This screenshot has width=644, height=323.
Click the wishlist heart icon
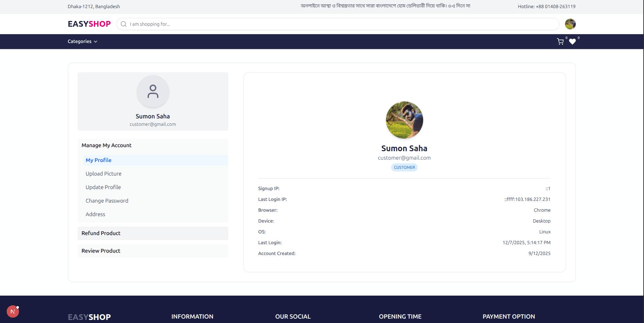pos(572,42)
